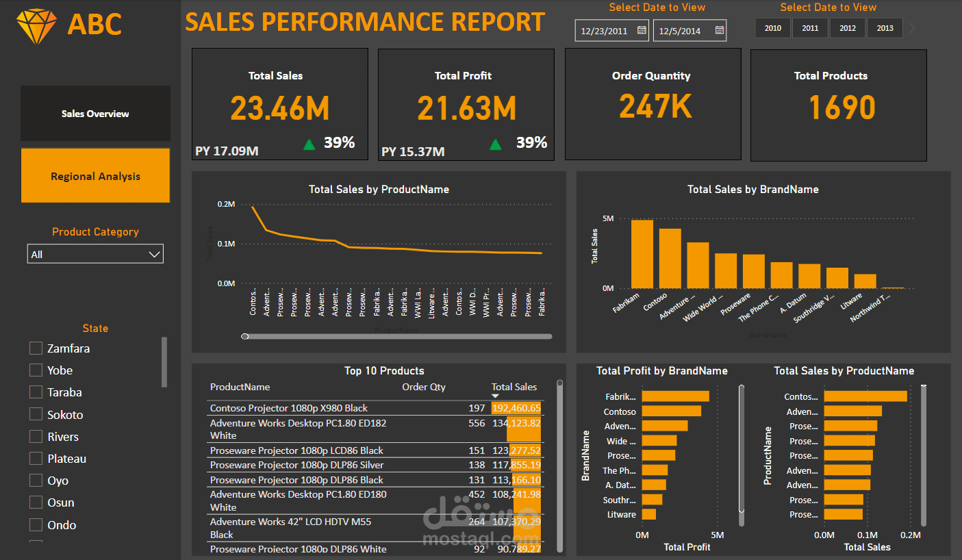Click Total Sales column sort arrow
962x560 pixels.
(x=496, y=396)
